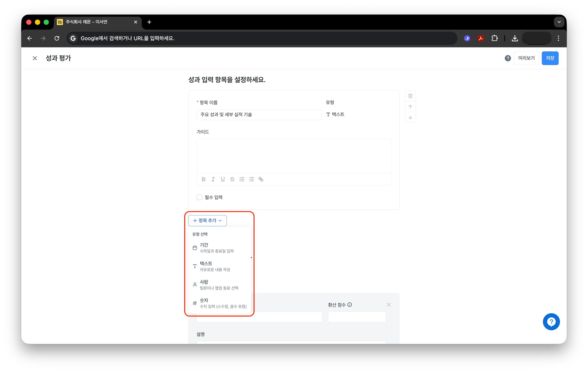
Task: Open the browser extensions puzzle icon
Action: point(494,38)
